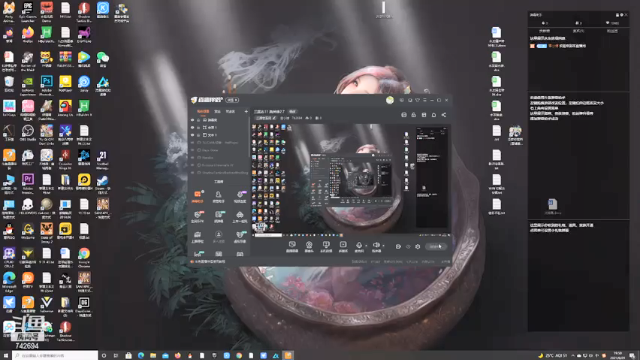
Task: Switch to the orange active scene tab
Action: click(203, 111)
